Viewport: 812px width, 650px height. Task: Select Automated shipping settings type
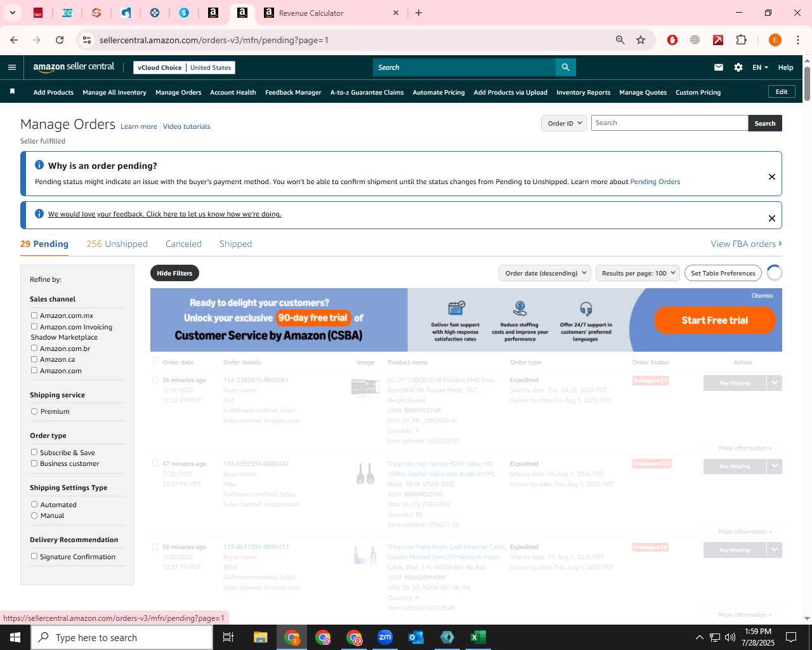pos(34,505)
